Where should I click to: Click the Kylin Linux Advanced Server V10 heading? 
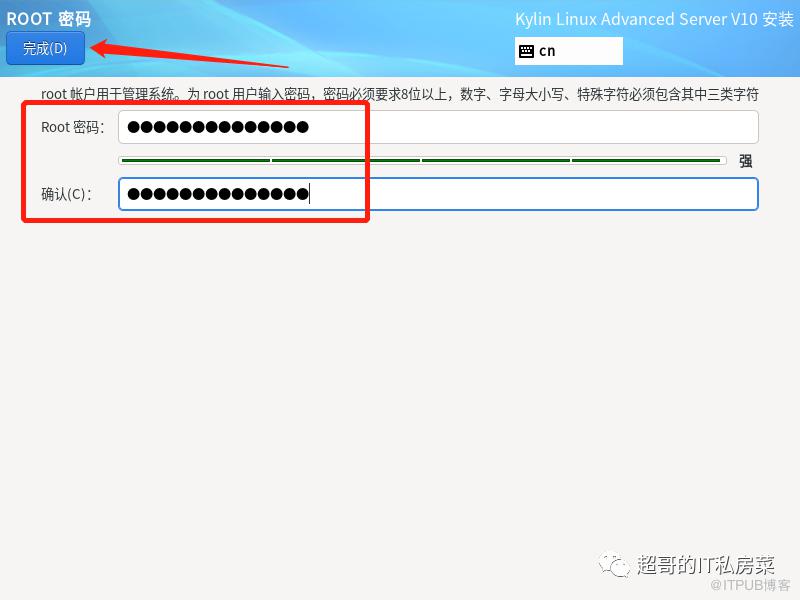tap(654, 19)
